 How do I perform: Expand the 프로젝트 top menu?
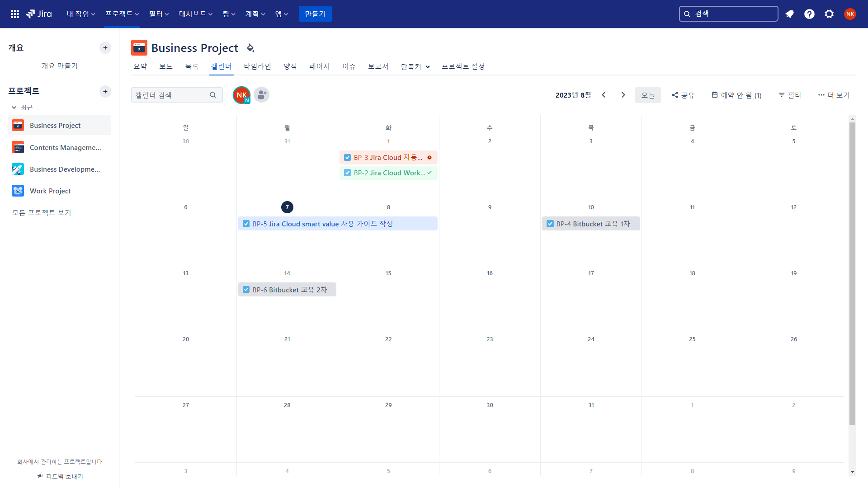pos(122,14)
